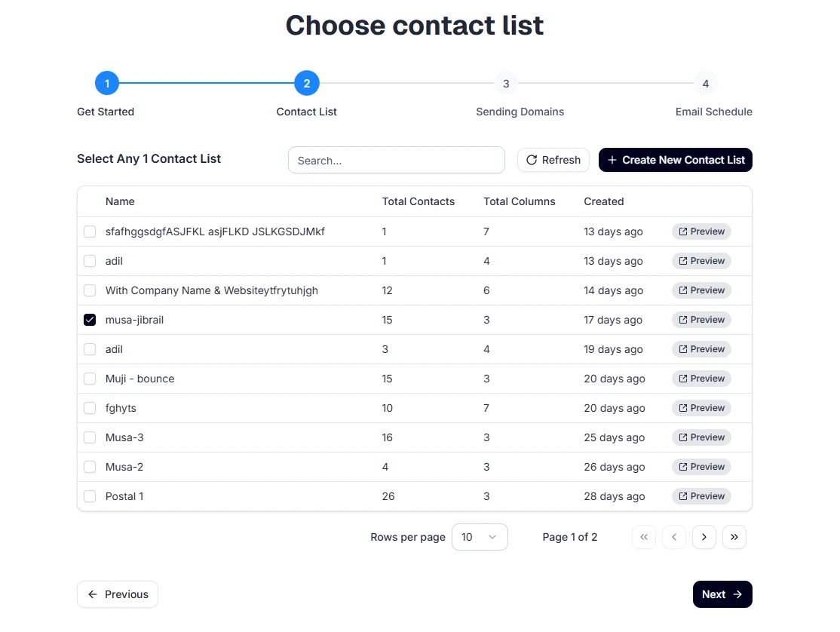840x632 pixels.
Task: Select the Musa-2 contact list checkbox
Action: [x=90, y=467]
